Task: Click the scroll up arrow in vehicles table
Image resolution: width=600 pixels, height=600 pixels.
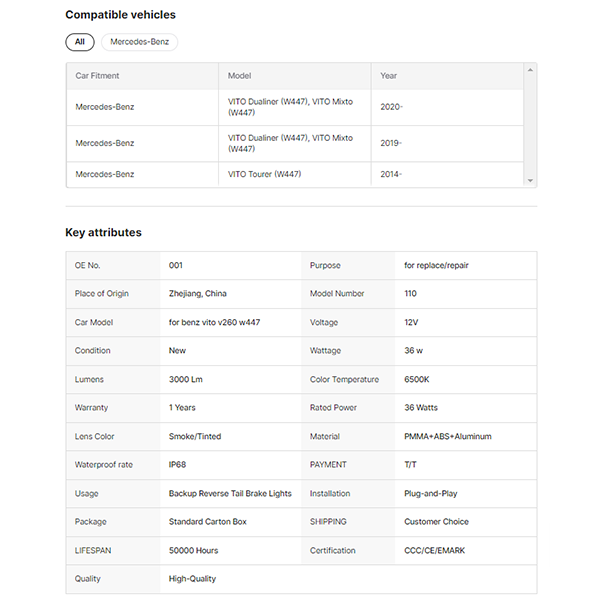Action: 531,69
